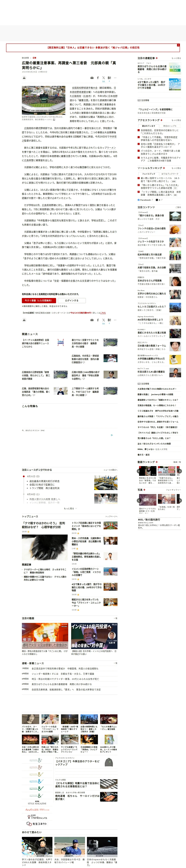
Task: Open the ellipsis menu at article bottom
Action: [115, 320]
